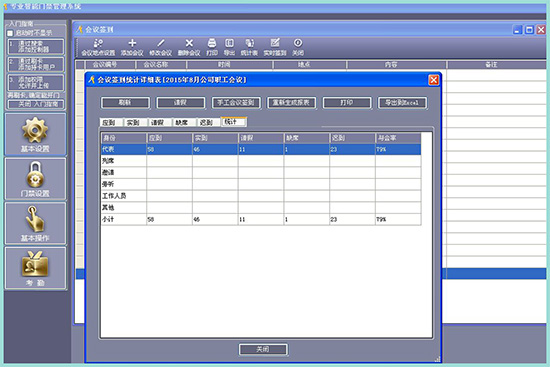Switch to the 迟到 tab
Screen dimensions: 550x367
[208, 122]
